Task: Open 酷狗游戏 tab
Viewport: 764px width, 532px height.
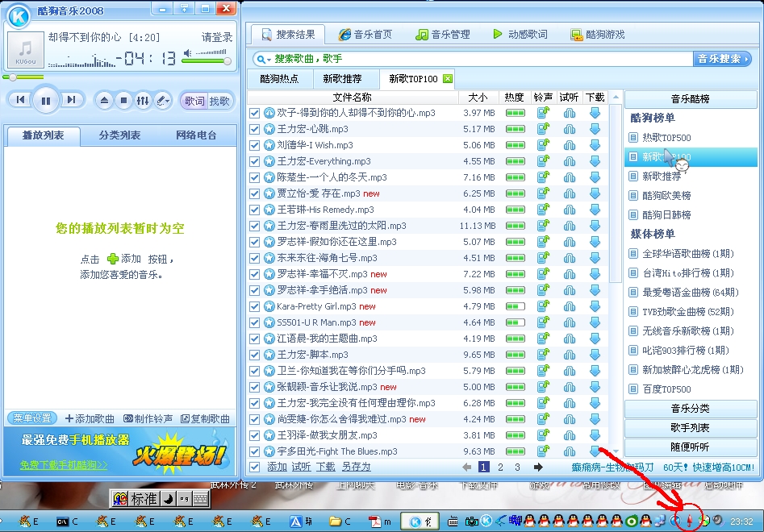Action: 598,35
